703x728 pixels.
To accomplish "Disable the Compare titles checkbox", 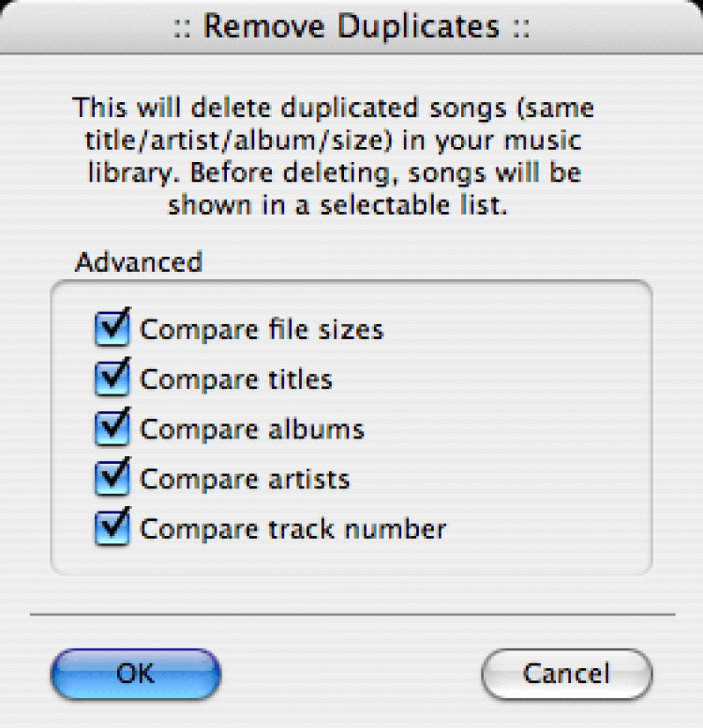I will [x=112, y=379].
